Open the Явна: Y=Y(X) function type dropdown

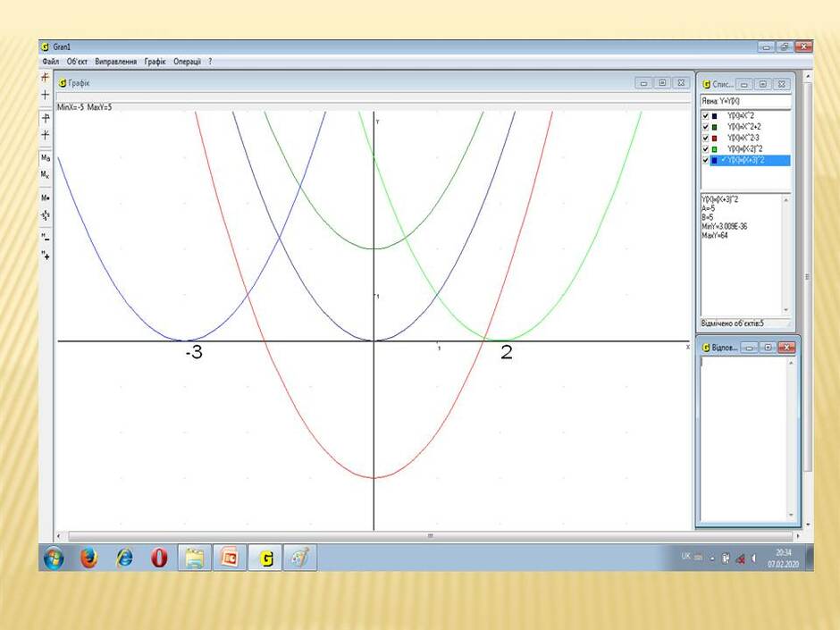coord(745,101)
